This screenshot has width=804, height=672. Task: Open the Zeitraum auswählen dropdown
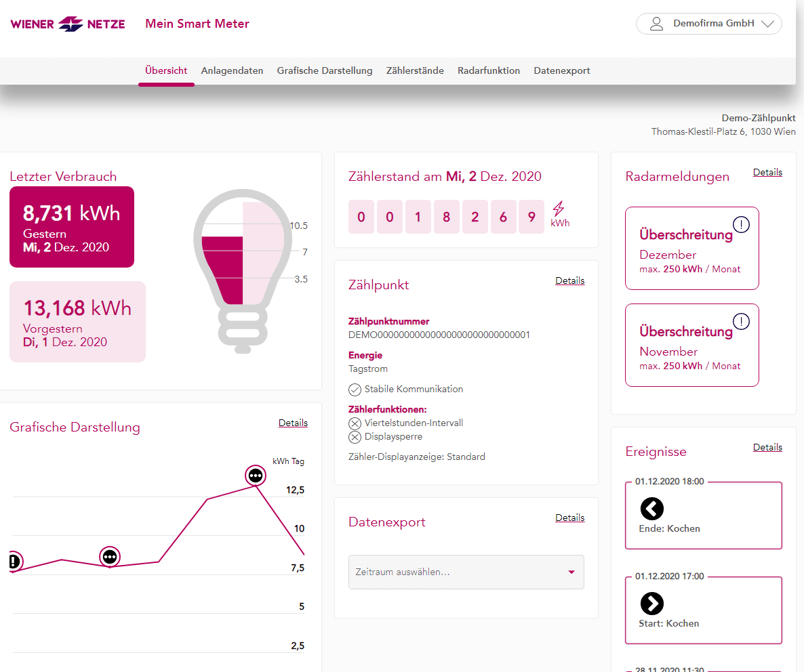click(x=465, y=572)
